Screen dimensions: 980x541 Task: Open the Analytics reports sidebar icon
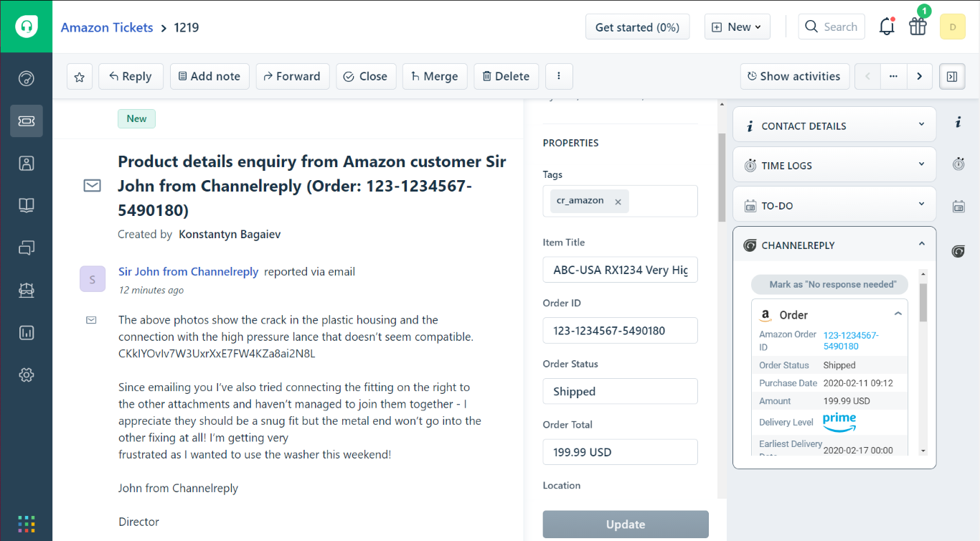[x=27, y=332]
